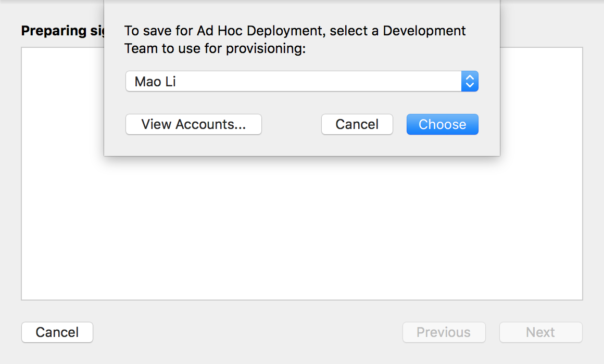
Task: Click the bold 'Preparing sig' heading text
Action: tap(62, 31)
